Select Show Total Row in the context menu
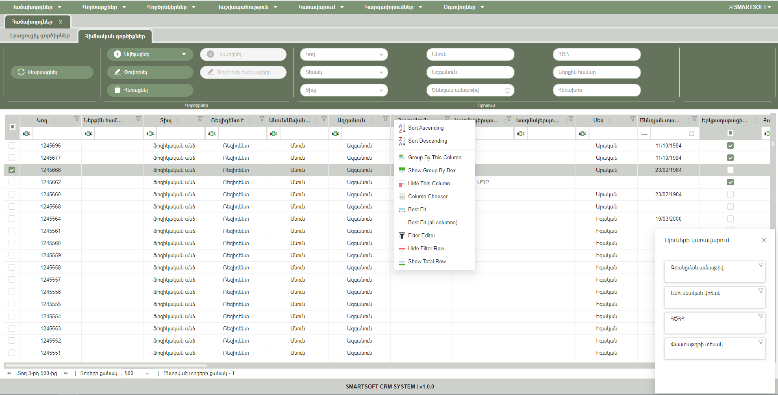778x395 pixels. tap(434, 261)
